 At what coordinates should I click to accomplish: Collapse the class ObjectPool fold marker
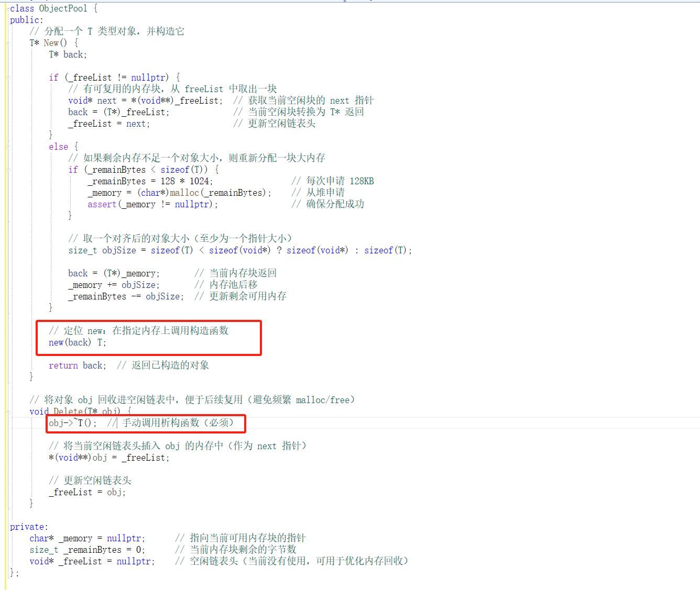pos(8,8)
